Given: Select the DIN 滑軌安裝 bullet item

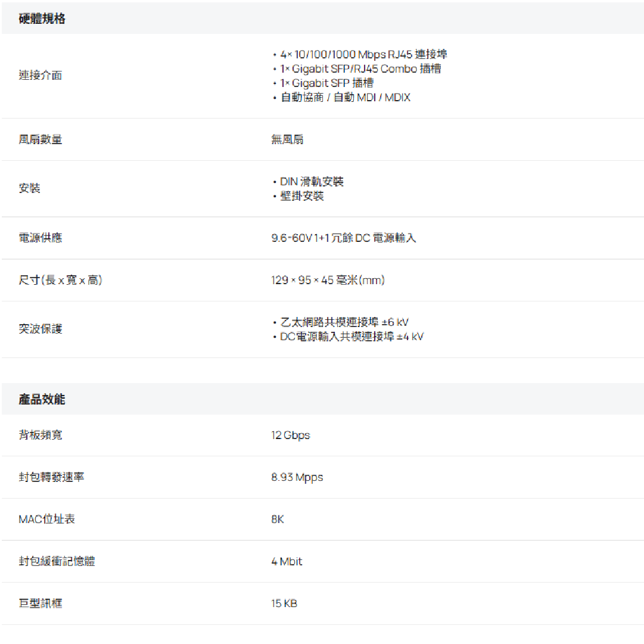Looking at the screenshot, I should pyautogui.click(x=312, y=182).
